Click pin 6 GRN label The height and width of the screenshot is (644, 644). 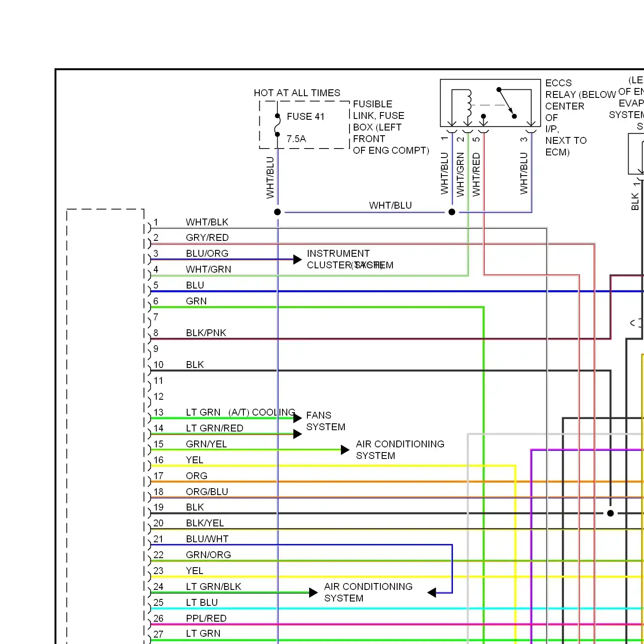pos(196,301)
